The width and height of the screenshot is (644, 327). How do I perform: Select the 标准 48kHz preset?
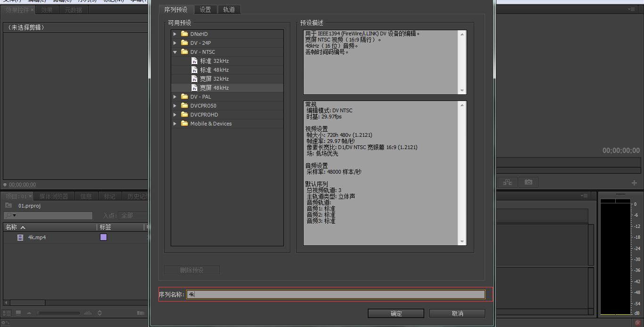tap(214, 70)
